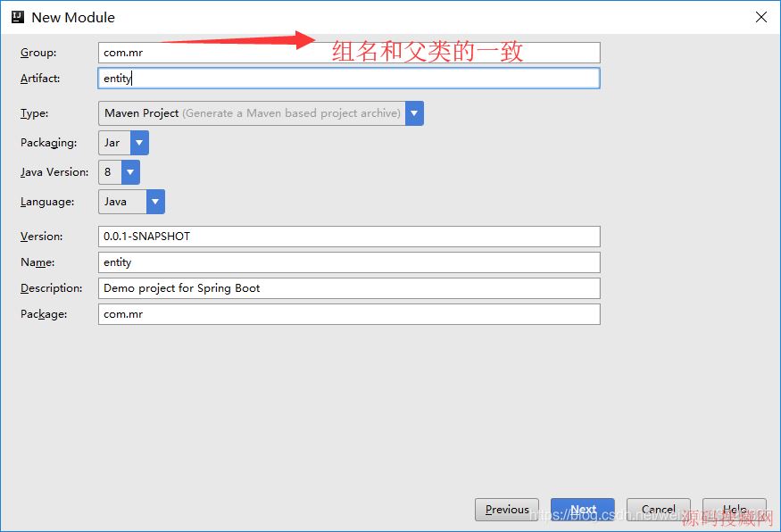
Task: Click the Artifact text field
Action: 349,79
